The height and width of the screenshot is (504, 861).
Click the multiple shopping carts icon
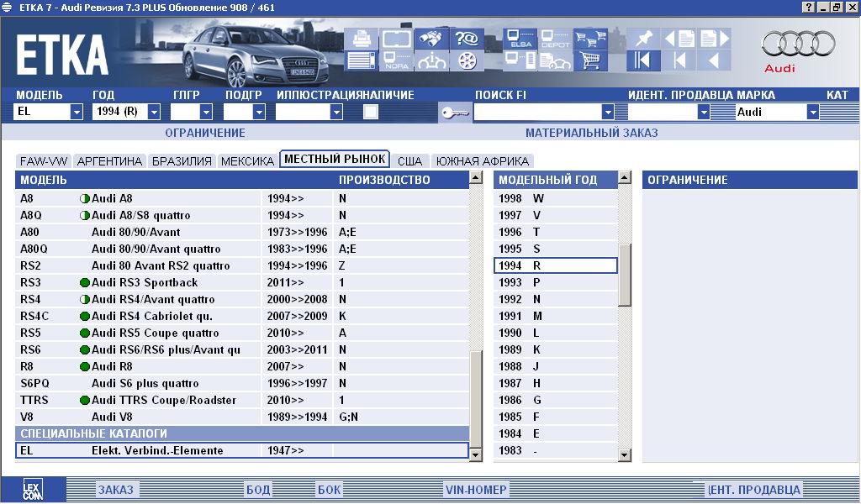click(x=590, y=39)
